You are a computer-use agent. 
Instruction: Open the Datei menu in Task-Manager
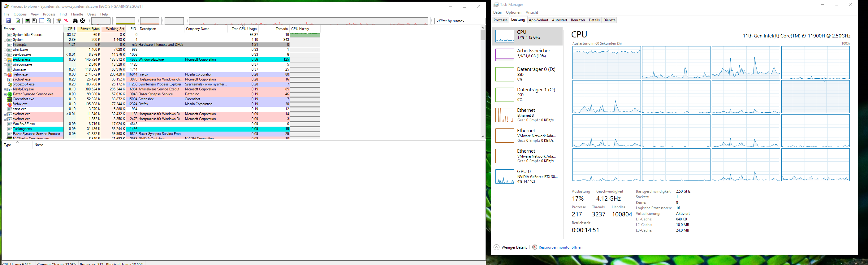(497, 12)
